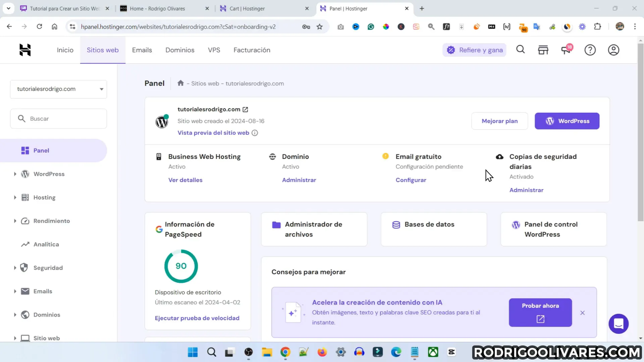This screenshot has width=644, height=362.
Task: Click the Mejorar plan button
Action: (x=499, y=121)
